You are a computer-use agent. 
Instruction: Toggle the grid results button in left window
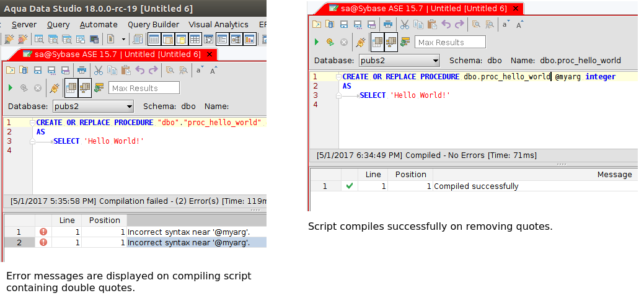coord(71,88)
